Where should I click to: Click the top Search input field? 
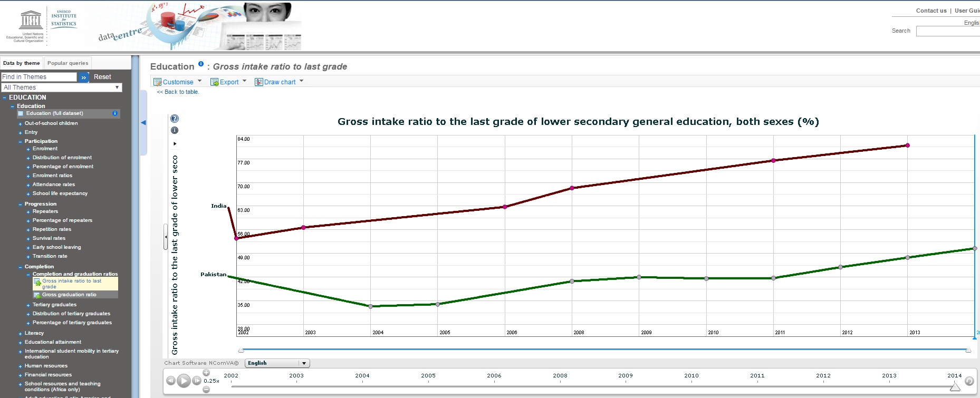(948, 31)
